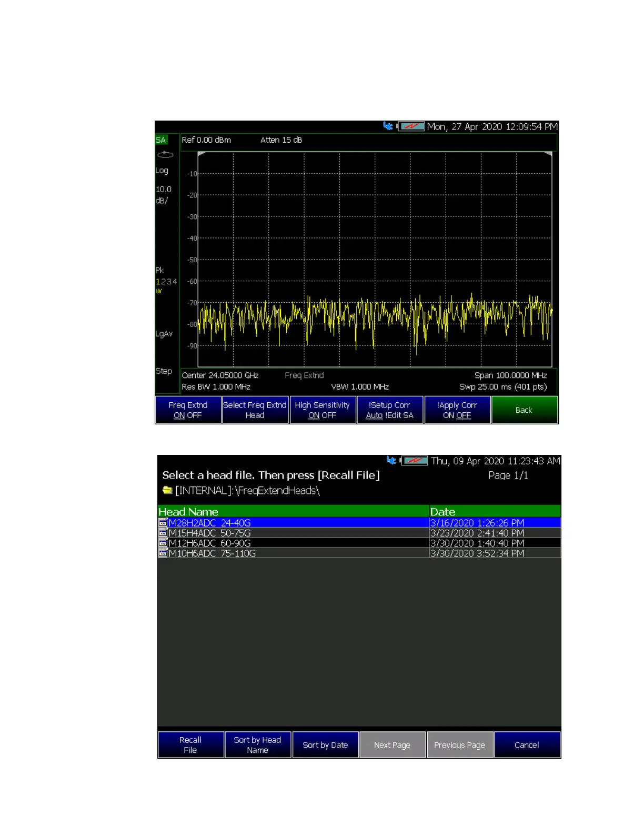
Task: Cancel the head file selection
Action: (527, 744)
